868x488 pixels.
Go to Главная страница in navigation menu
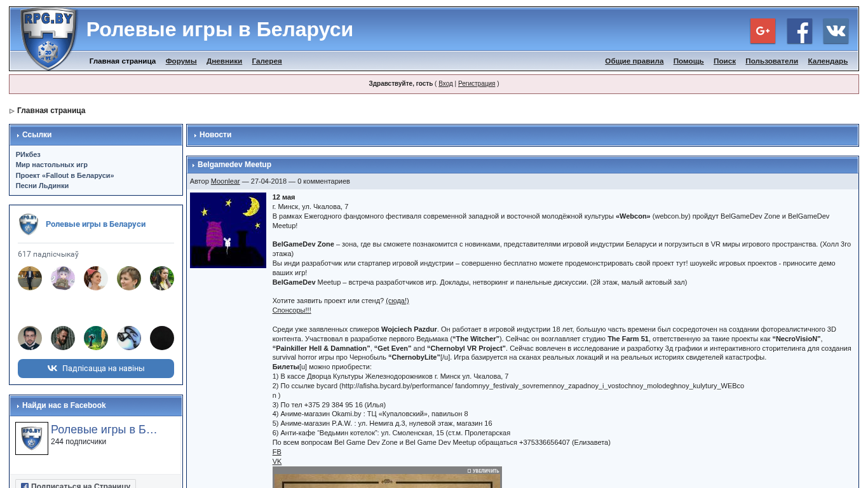pyautogui.click(x=123, y=61)
